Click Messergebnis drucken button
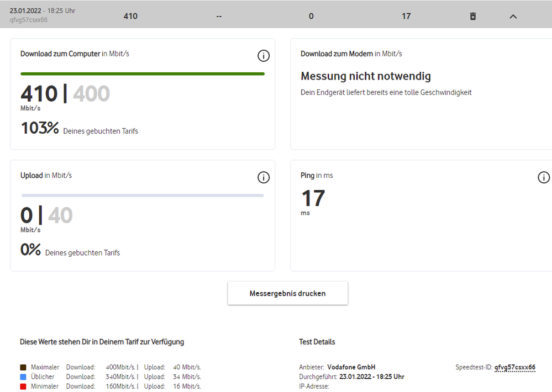Image resolution: width=552 pixels, height=392 pixels. [288, 293]
